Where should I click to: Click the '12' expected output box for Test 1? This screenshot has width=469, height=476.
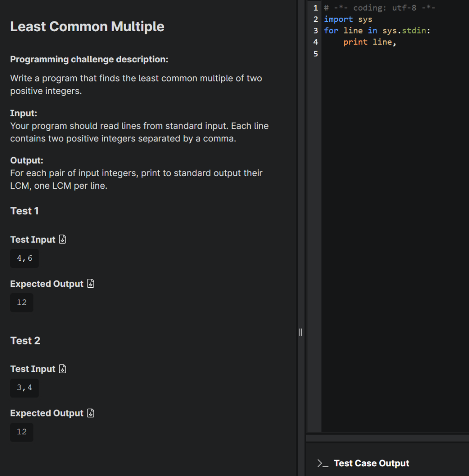point(21,302)
